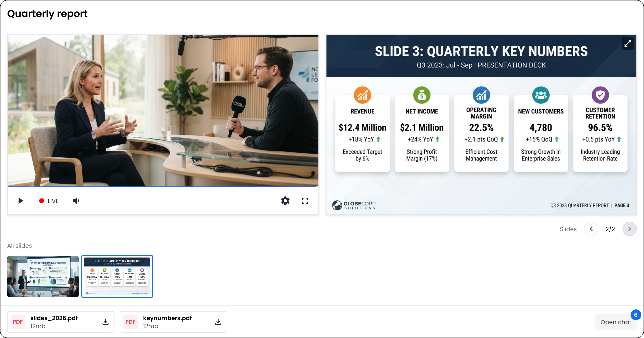Download keynumbers.pdf file
The image size is (644, 338).
point(218,322)
